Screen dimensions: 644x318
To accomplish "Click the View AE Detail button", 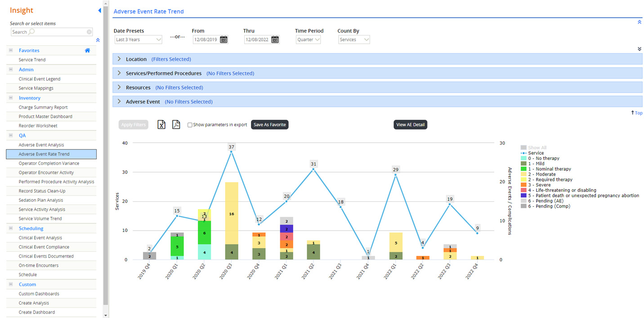I will 410,125.
